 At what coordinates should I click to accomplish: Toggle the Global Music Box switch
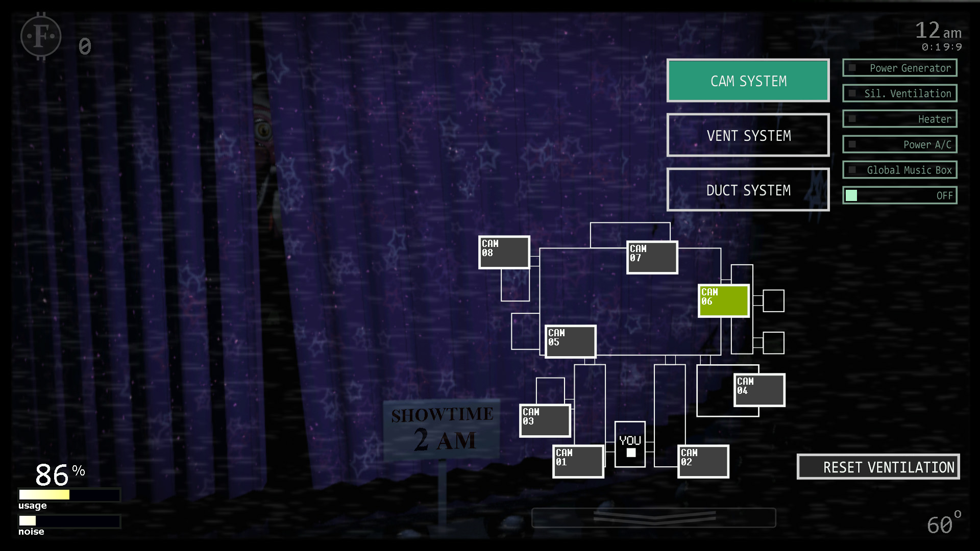point(851,169)
